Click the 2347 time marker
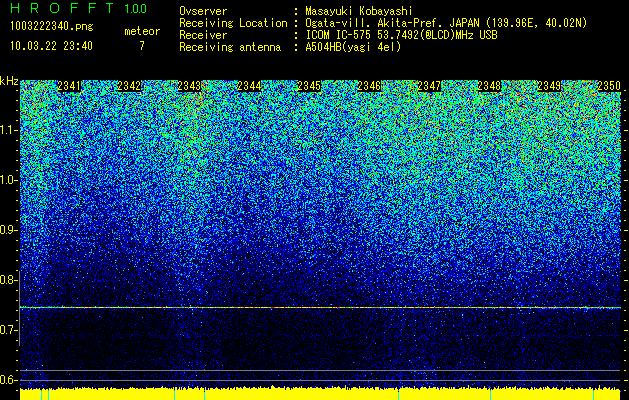Viewport: 629px width, 400px height. [x=429, y=86]
